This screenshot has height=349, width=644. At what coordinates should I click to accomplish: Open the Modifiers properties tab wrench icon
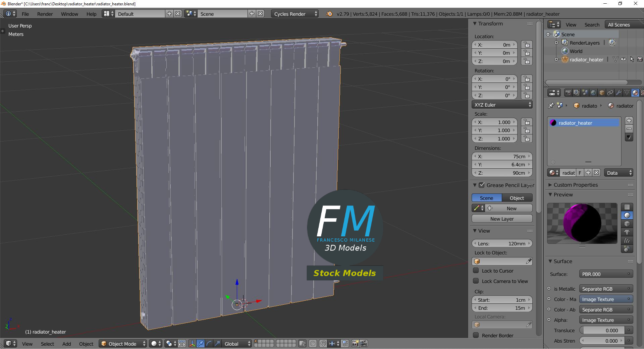[619, 93]
